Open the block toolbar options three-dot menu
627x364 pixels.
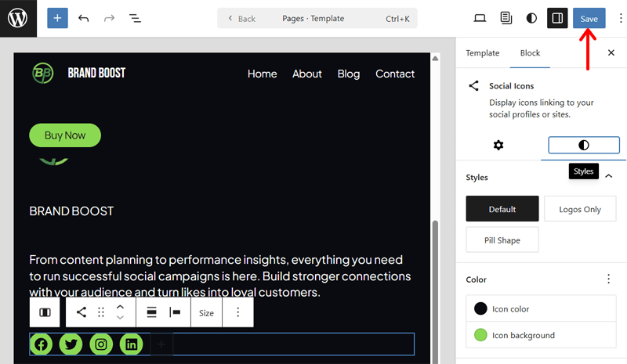(238, 312)
